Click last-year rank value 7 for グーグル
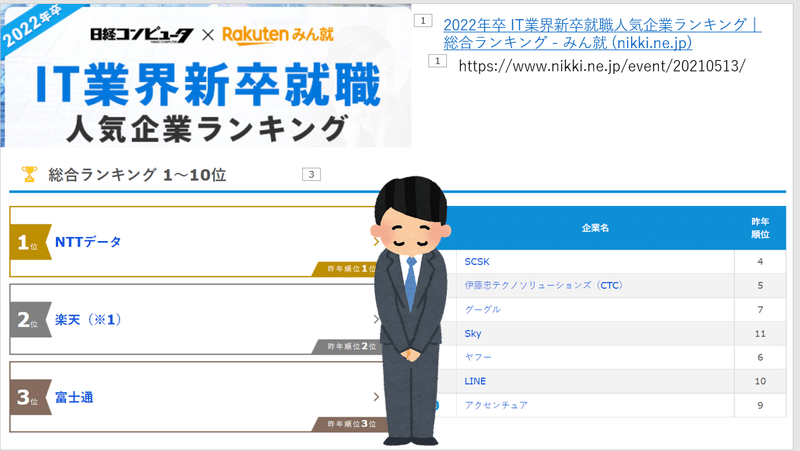The image size is (800, 451). tap(760, 309)
